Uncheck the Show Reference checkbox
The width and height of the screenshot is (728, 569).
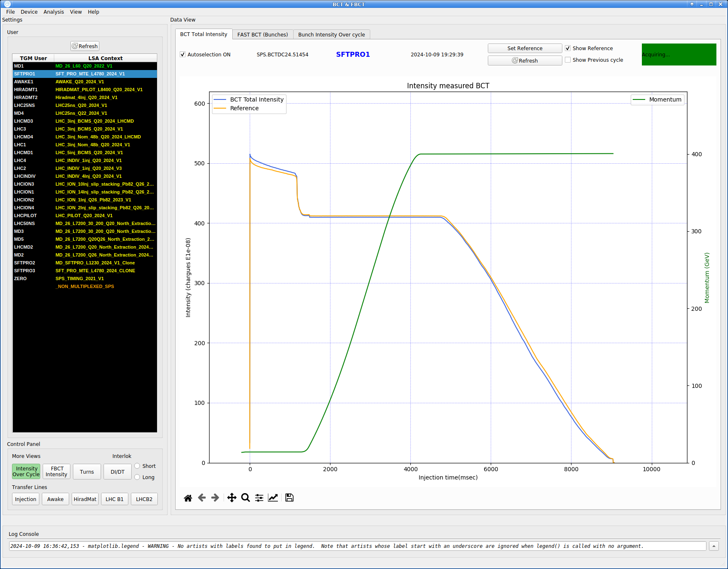pos(568,48)
